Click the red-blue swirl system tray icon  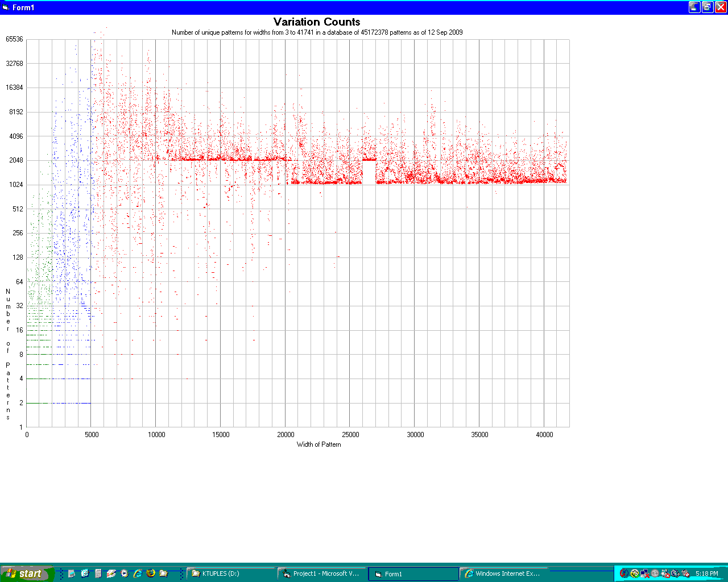(624, 573)
